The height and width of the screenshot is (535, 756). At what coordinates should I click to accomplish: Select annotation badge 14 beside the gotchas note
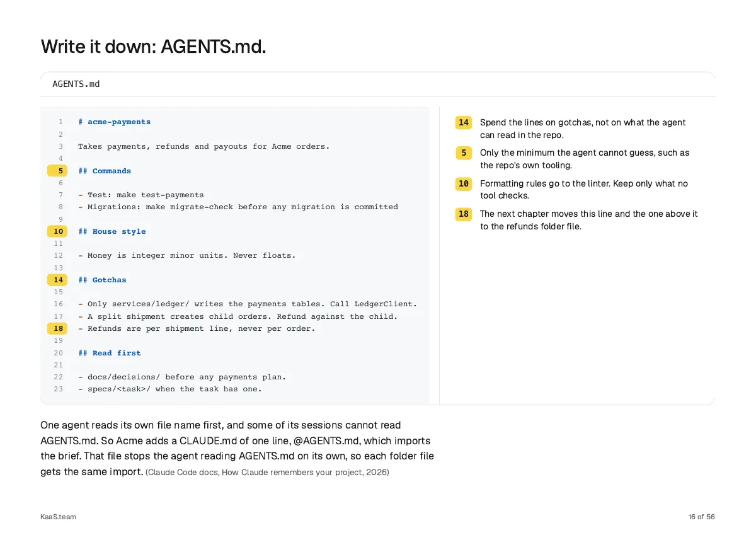(x=464, y=123)
